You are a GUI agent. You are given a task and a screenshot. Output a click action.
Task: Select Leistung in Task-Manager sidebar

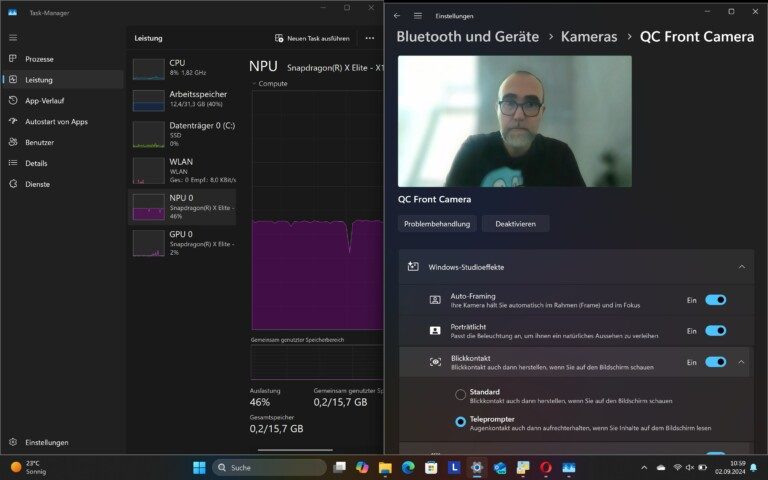tap(62, 79)
